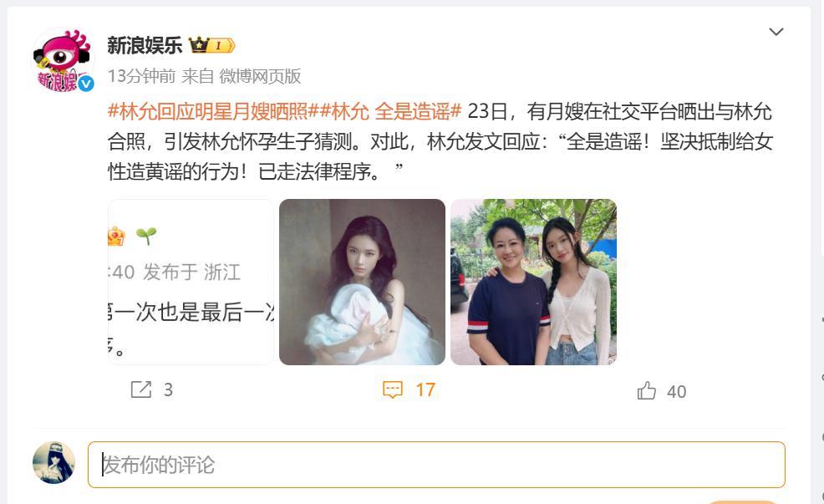Open comments via speech bubble icon

coord(393,389)
